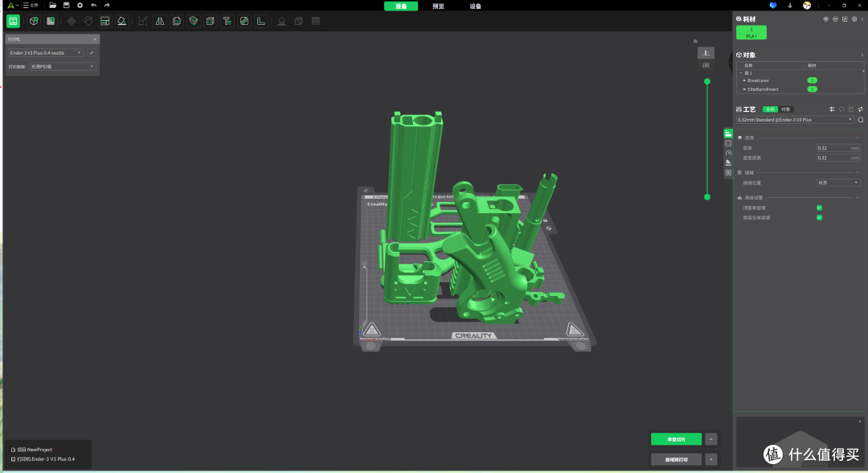This screenshot has height=473, width=868.
Task: Select the PLA filament slot 1
Action: coord(751,33)
